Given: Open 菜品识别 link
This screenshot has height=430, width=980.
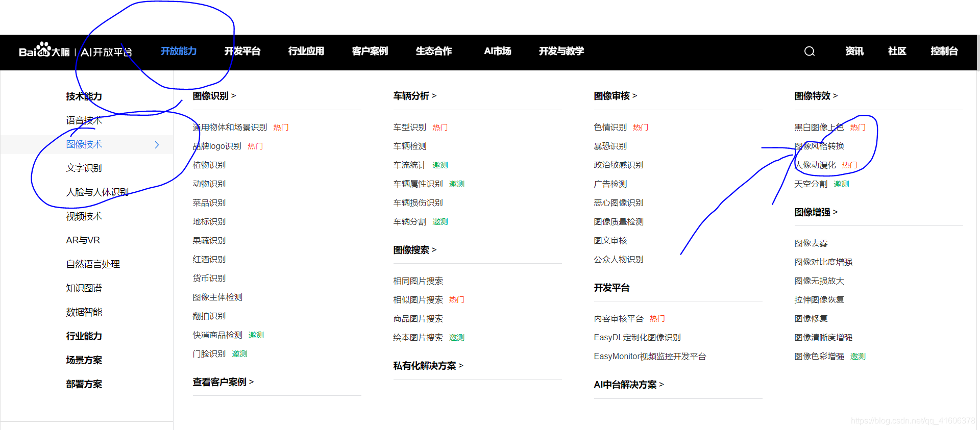Looking at the screenshot, I should (209, 203).
